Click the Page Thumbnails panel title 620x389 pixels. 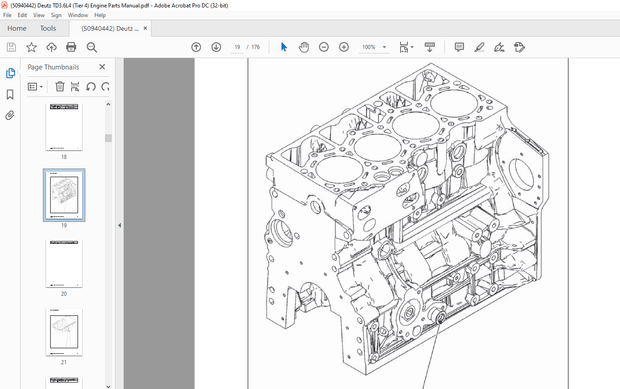coord(53,67)
